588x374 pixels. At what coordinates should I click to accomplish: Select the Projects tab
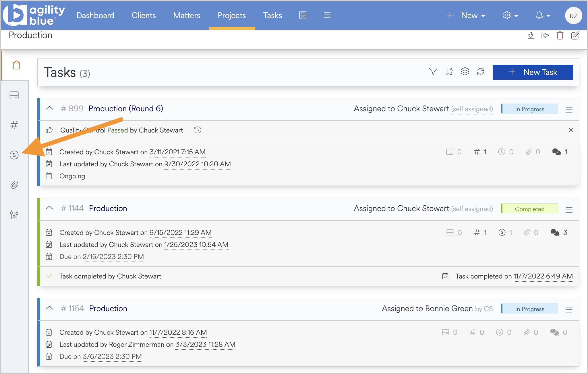232,15
